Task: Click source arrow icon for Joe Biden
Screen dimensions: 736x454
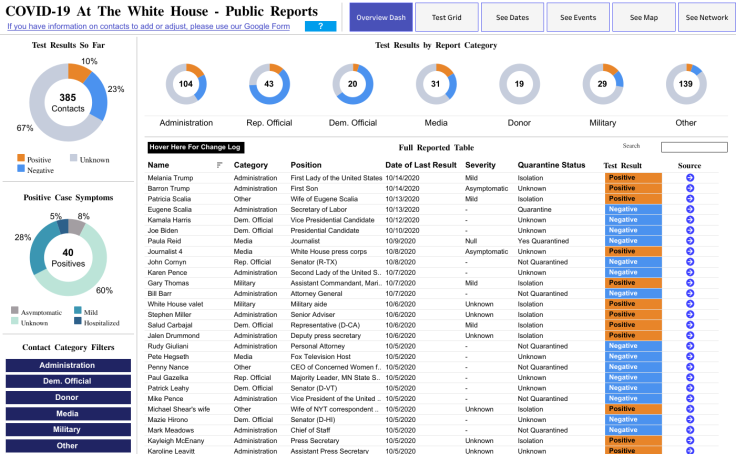Action: (690, 230)
